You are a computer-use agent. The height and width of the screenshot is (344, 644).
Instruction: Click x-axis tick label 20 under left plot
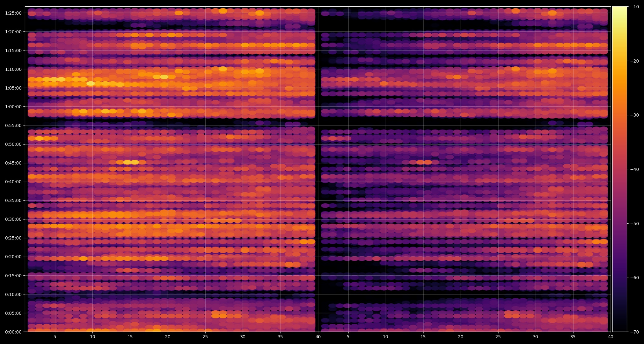coord(167,337)
